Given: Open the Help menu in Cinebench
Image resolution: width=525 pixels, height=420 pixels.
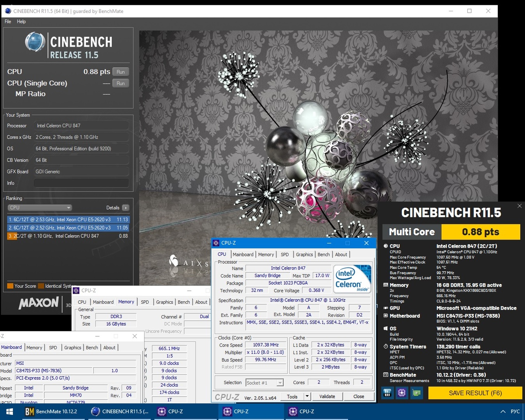Looking at the screenshot, I should coord(21,21).
